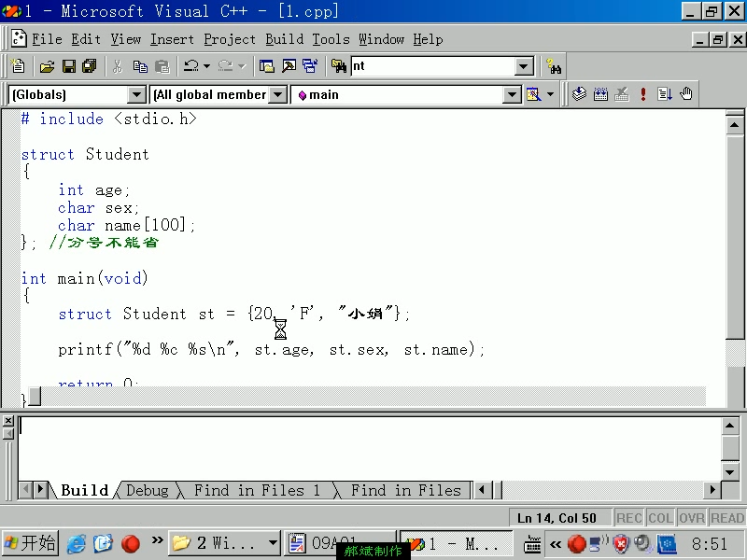The width and height of the screenshot is (747, 560).
Task: Compile the current file
Action: click(579, 94)
